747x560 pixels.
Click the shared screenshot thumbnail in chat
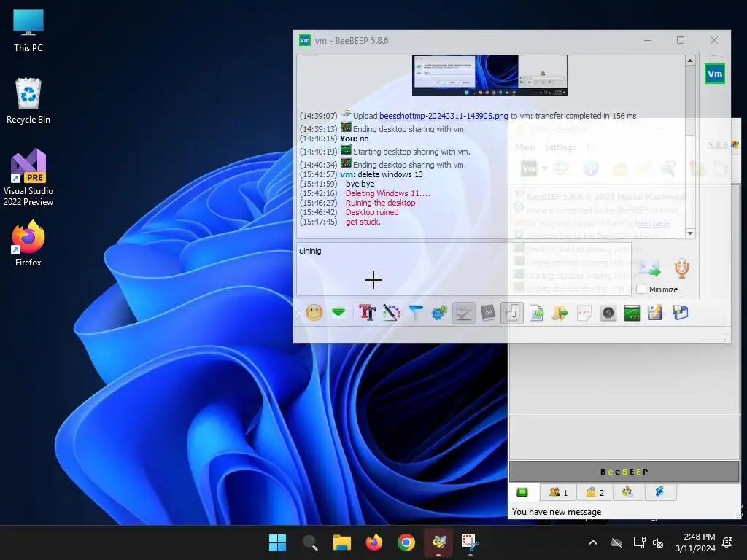click(x=489, y=75)
